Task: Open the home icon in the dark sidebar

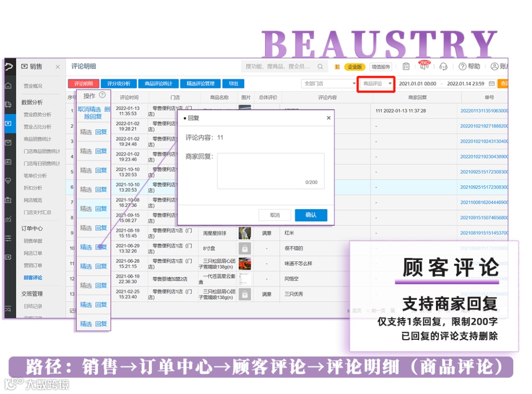Action: (8, 86)
